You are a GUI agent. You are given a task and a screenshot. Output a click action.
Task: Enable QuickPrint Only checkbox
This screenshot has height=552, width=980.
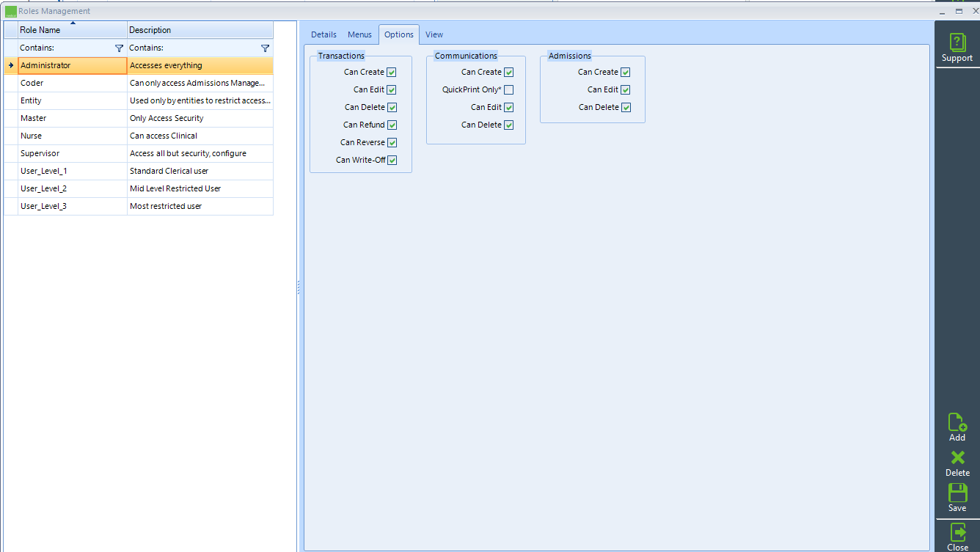(509, 89)
